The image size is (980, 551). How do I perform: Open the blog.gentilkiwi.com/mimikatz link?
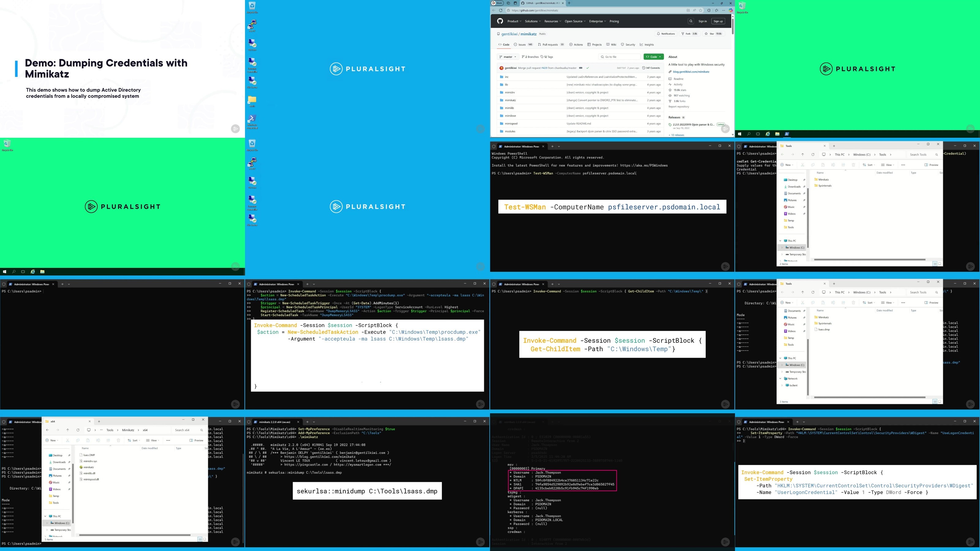click(691, 72)
